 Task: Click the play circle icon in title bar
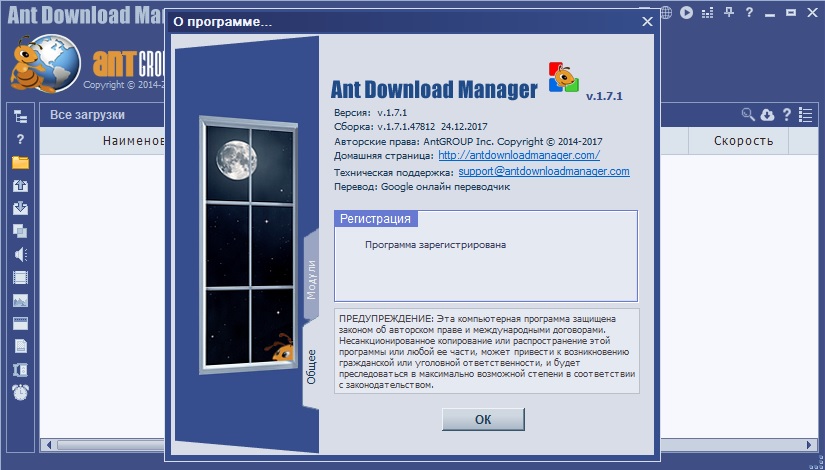(686, 12)
